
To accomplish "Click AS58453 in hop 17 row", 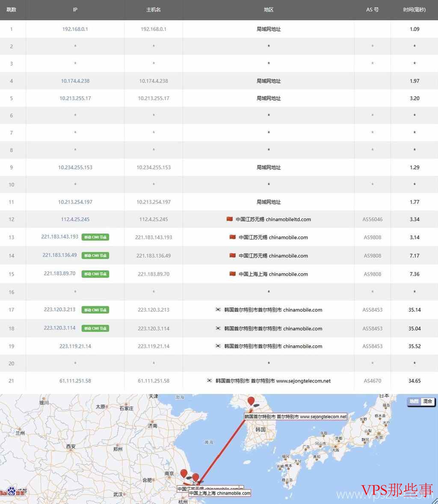I will [373, 310].
